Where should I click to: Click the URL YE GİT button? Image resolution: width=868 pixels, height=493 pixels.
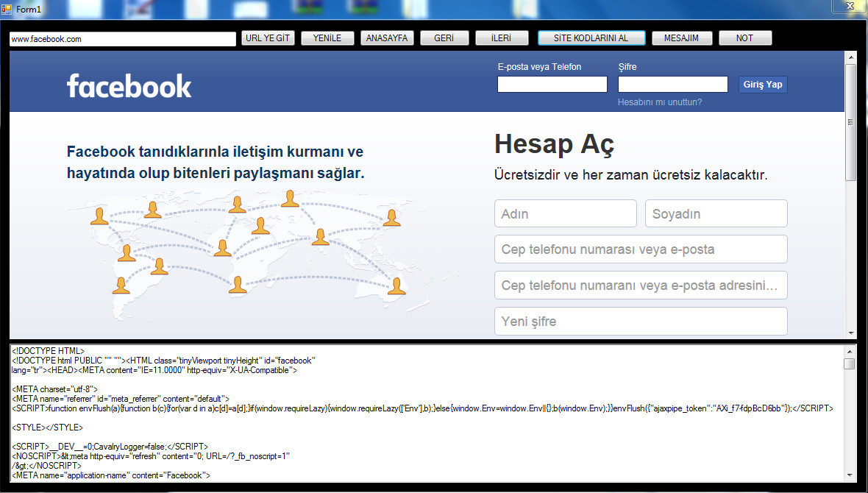click(x=268, y=38)
